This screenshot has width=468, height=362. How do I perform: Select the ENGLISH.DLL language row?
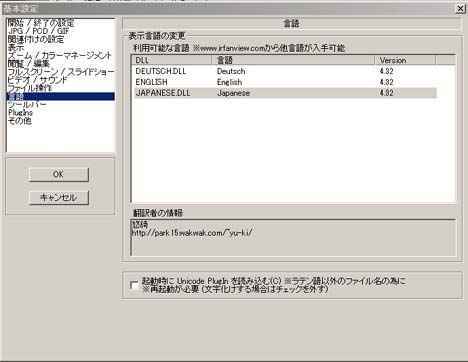[285, 82]
